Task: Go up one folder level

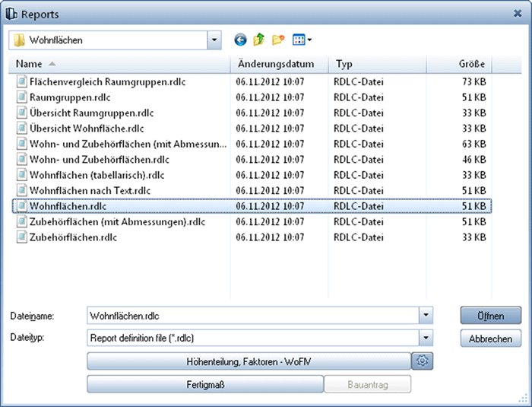Action: pyautogui.click(x=259, y=40)
